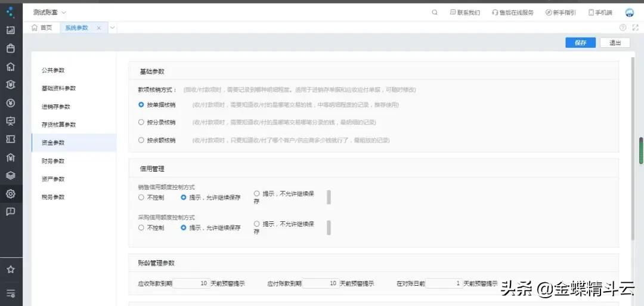Click the 信用管理 section header

152,169
